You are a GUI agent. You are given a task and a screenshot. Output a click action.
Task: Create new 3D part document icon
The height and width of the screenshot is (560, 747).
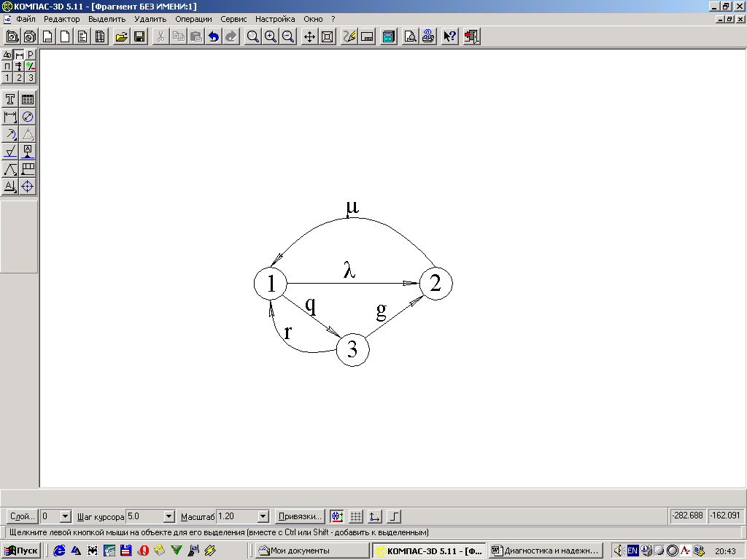point(29,36)
